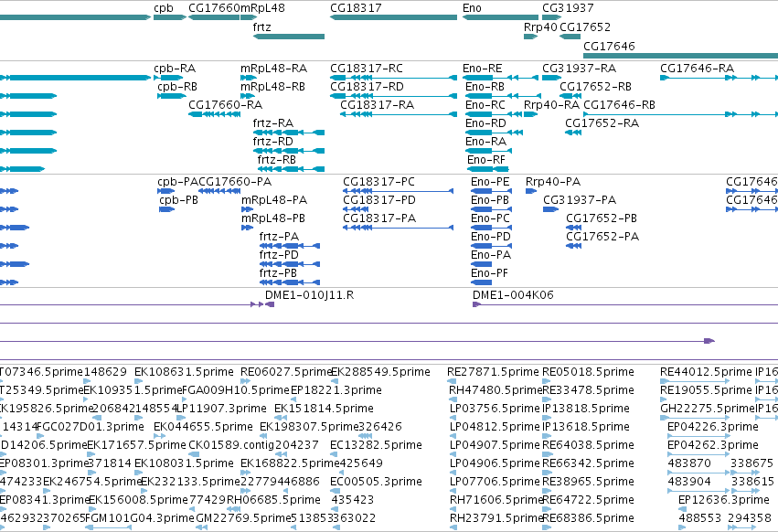Viewport: 778px width, 532px height.
Task: Select the mRpL48 gene label
Action: (x=262, y=8)
